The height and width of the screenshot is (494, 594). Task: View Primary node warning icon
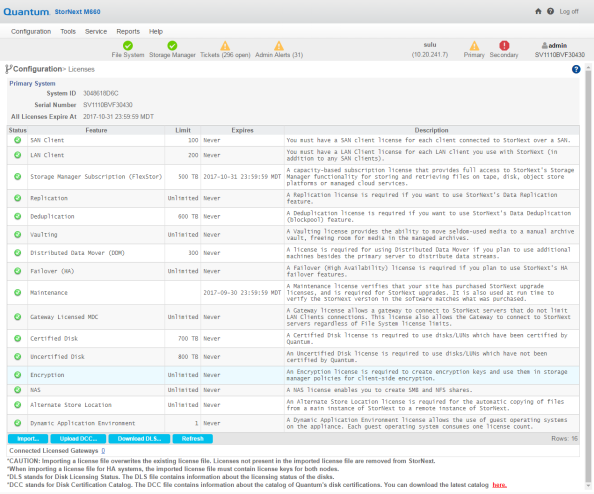(474, 46)
